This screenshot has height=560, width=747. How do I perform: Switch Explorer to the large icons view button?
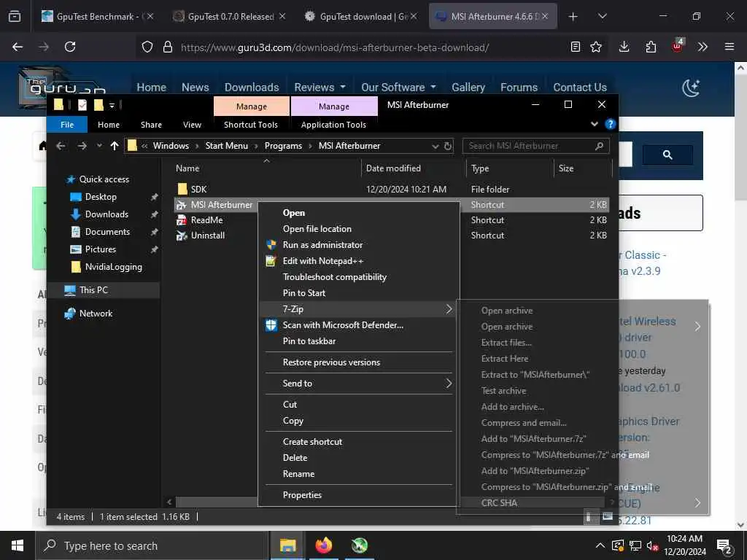pos(608,517)
